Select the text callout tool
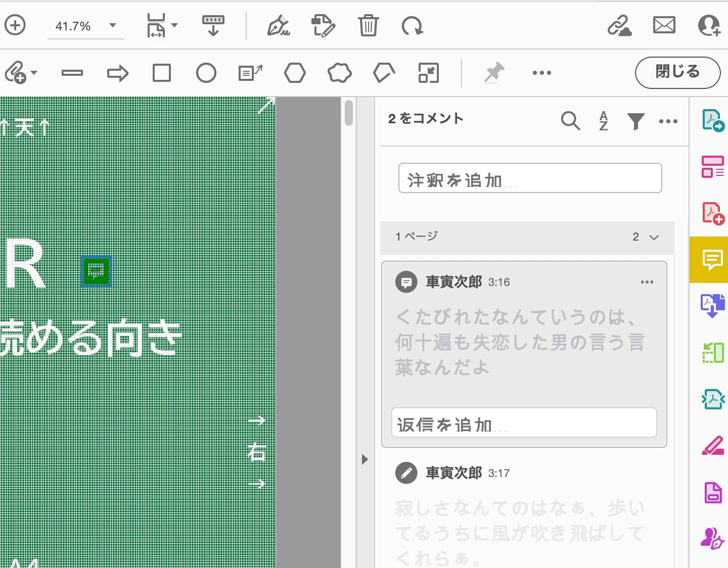728x568 pixels. pos(250,73)
